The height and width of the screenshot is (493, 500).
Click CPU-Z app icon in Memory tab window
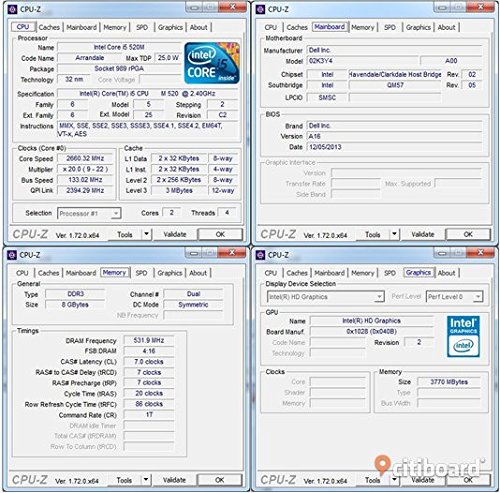pos(12,255)
